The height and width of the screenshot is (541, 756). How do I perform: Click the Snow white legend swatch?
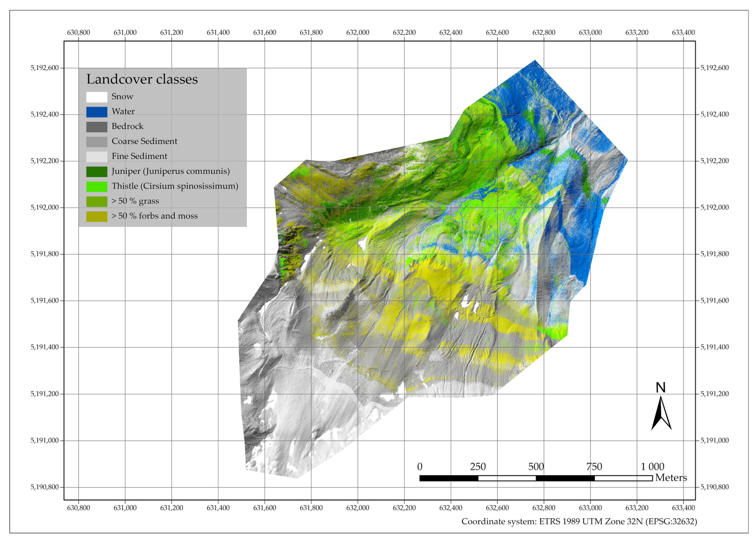(x=97, y=97)
